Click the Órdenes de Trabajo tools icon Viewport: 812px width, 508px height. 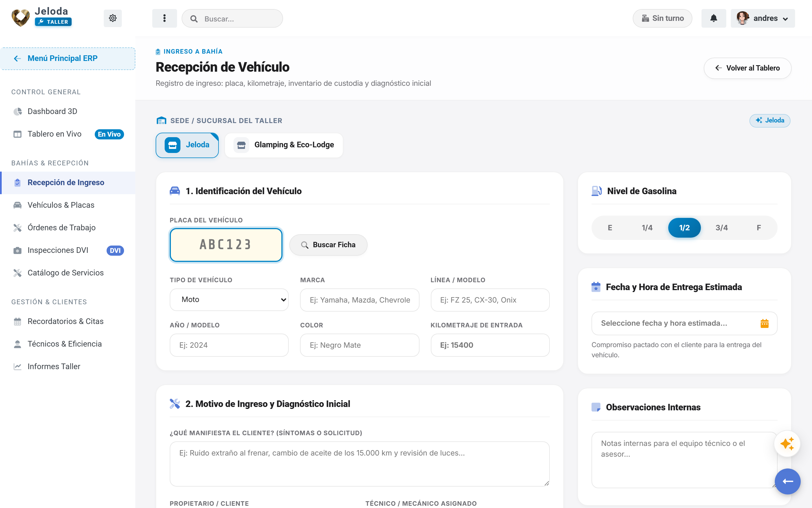[17, 227]
